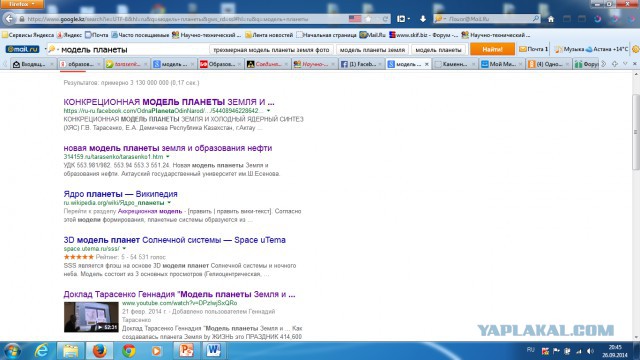Click the Поиск@Mail.Ru search field

pos(487,19)
